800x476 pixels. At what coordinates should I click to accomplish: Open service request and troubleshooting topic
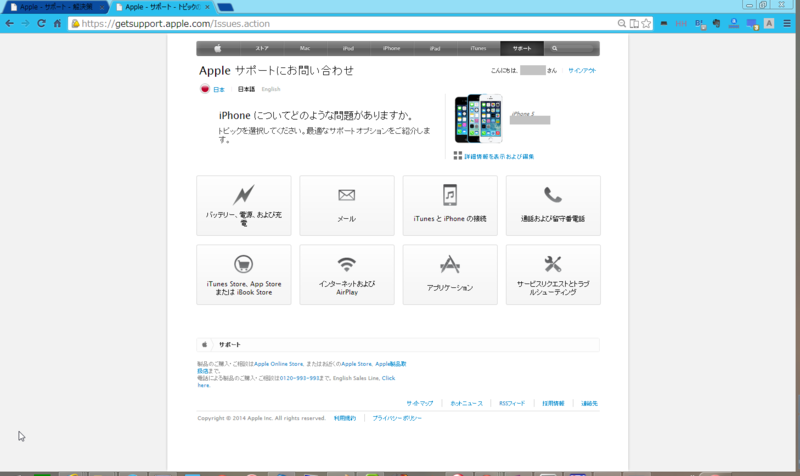[x=553, y=274]
